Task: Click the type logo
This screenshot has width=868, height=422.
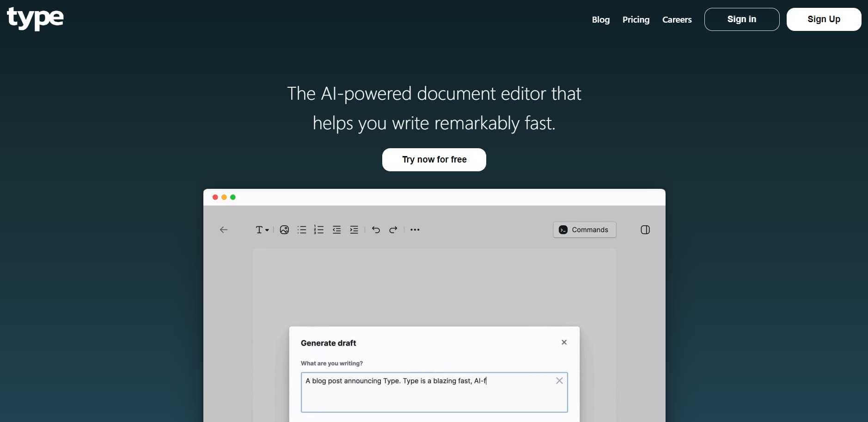Action: coord(35,18)
